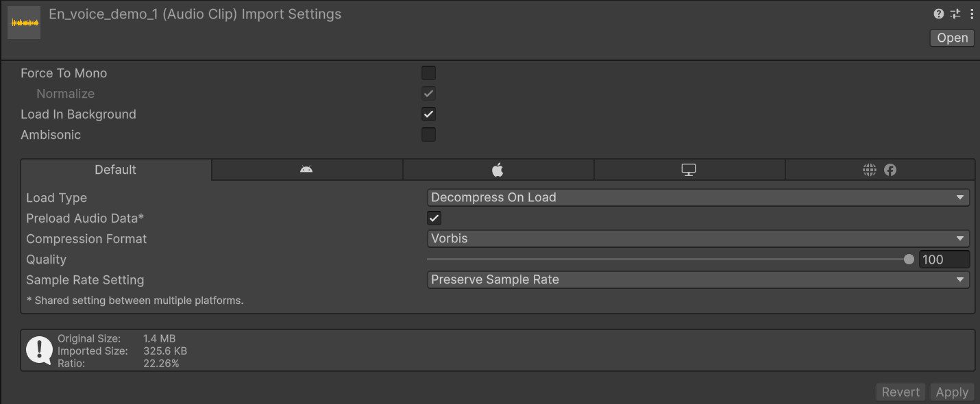
Task: Open the Compression Format Vorbis dropdown
Action: pyautogui.click(x=698, y=239)
